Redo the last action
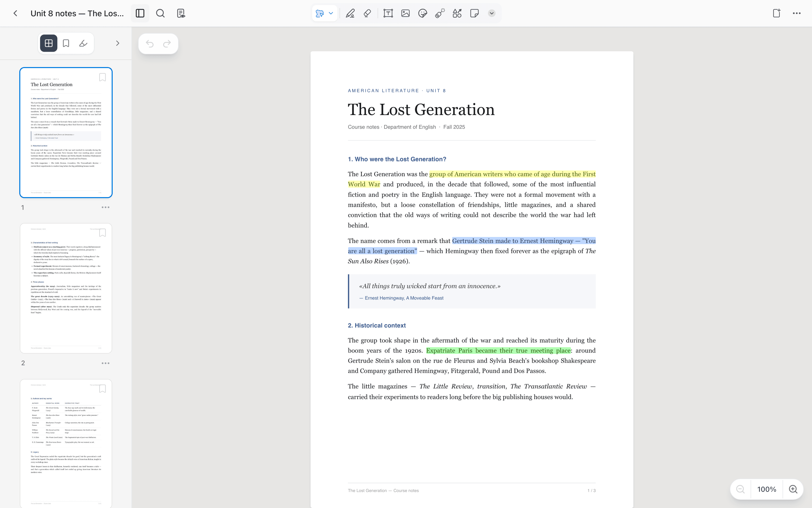 [x=167, y=44]
